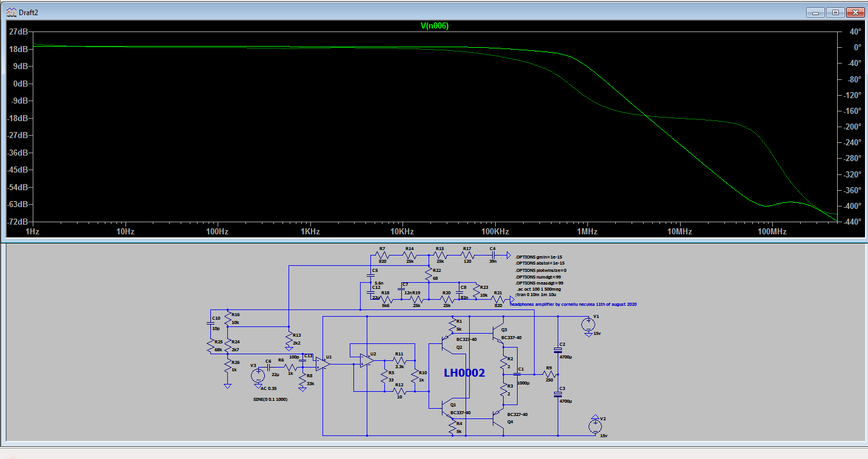Viewport: 868px width, 459px height.
Task: Select resistor R22 68 ohm symbol
Action: [429, 274]
